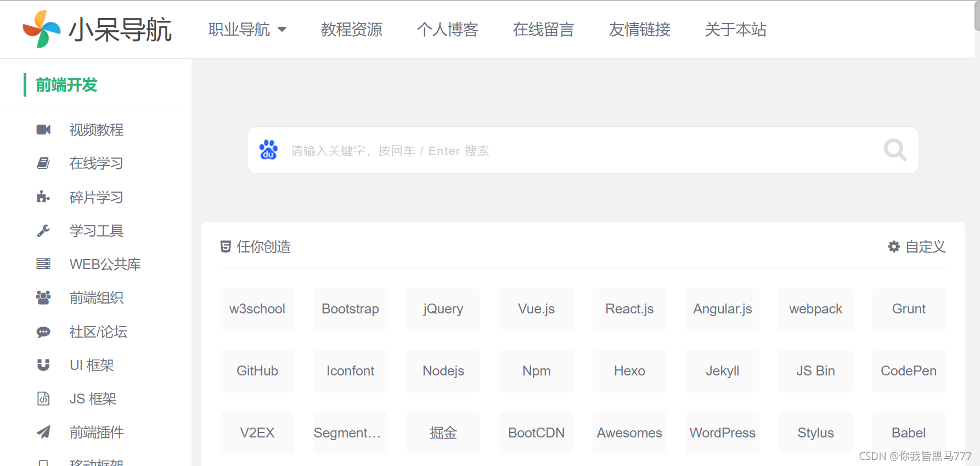
Task: Open the BootCDN link
Action: 537,433
